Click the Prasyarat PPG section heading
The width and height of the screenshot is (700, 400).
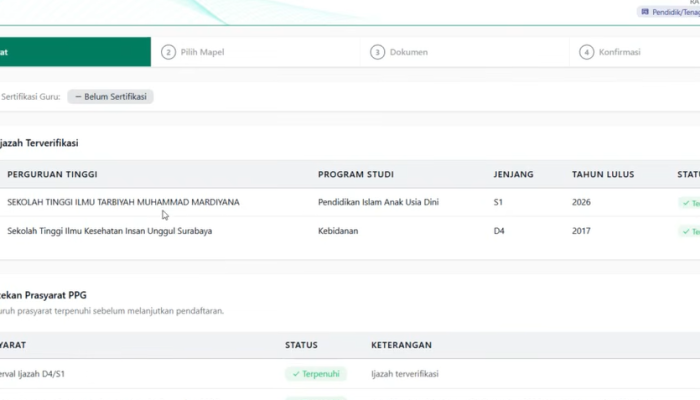(43, 296)
